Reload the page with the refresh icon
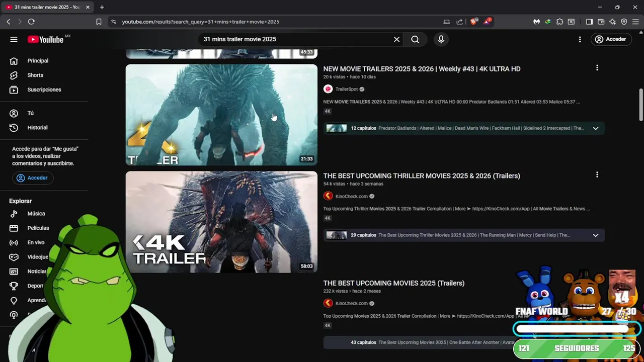Screen dimensions: 644x362 [x=31, y=22]
